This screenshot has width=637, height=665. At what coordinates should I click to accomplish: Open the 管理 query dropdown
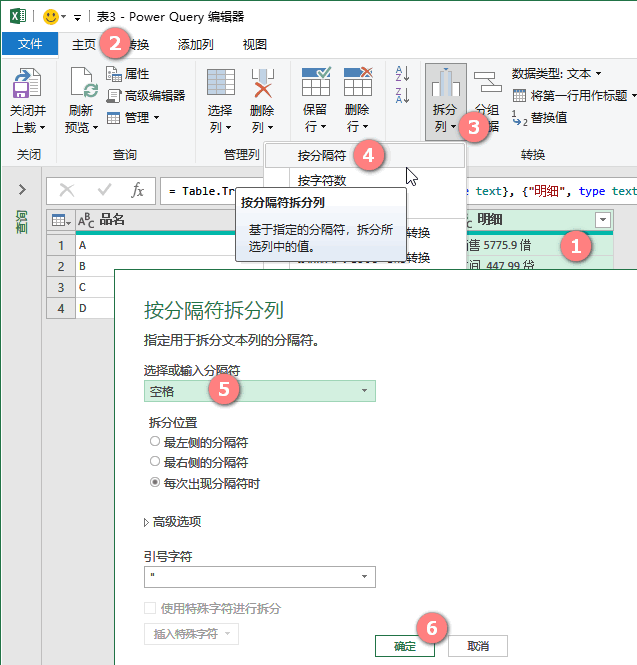pos(133,117)
